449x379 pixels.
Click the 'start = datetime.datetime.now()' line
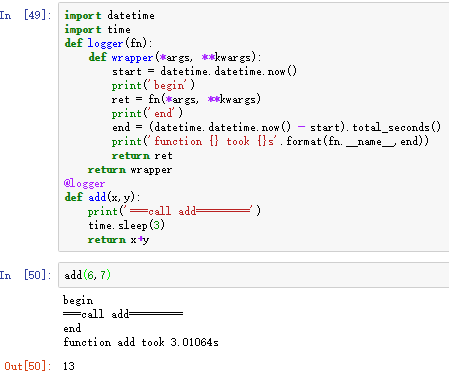[x=204, y=71]
